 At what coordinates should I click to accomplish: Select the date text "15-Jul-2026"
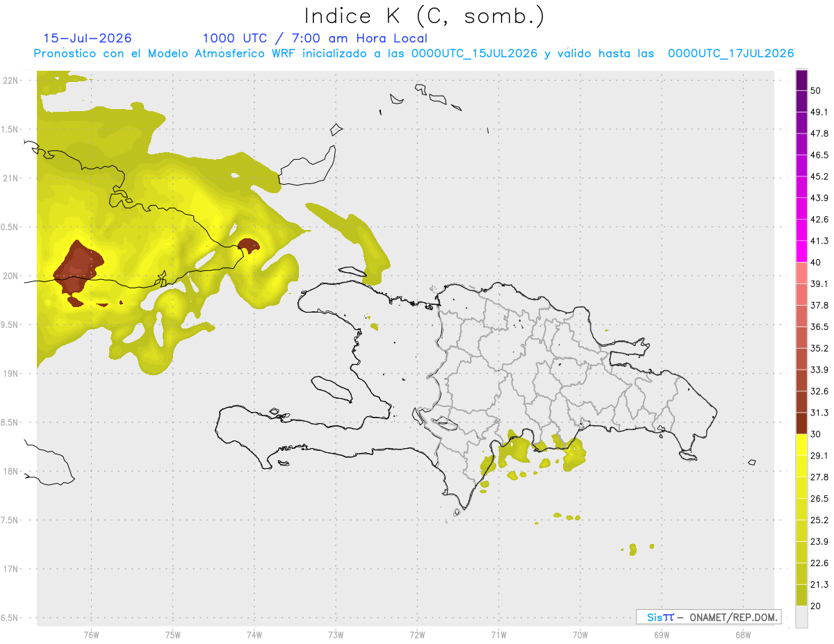88,38
